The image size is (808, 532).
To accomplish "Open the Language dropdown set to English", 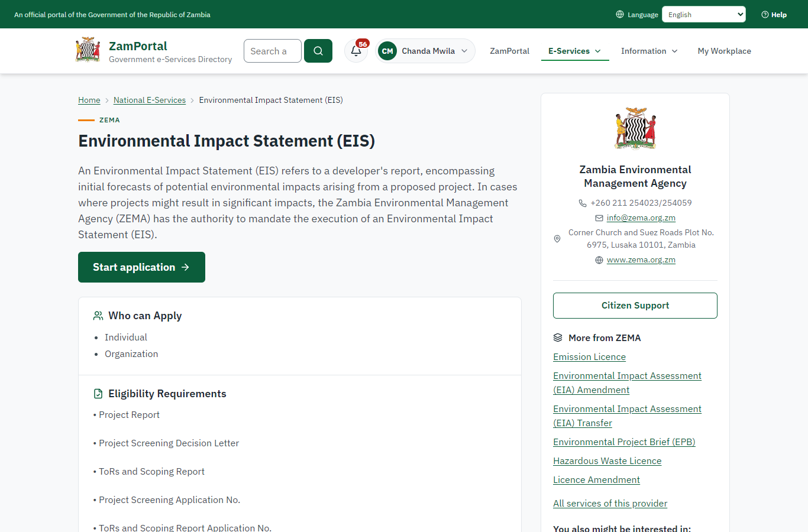I will tap(704, 14).
